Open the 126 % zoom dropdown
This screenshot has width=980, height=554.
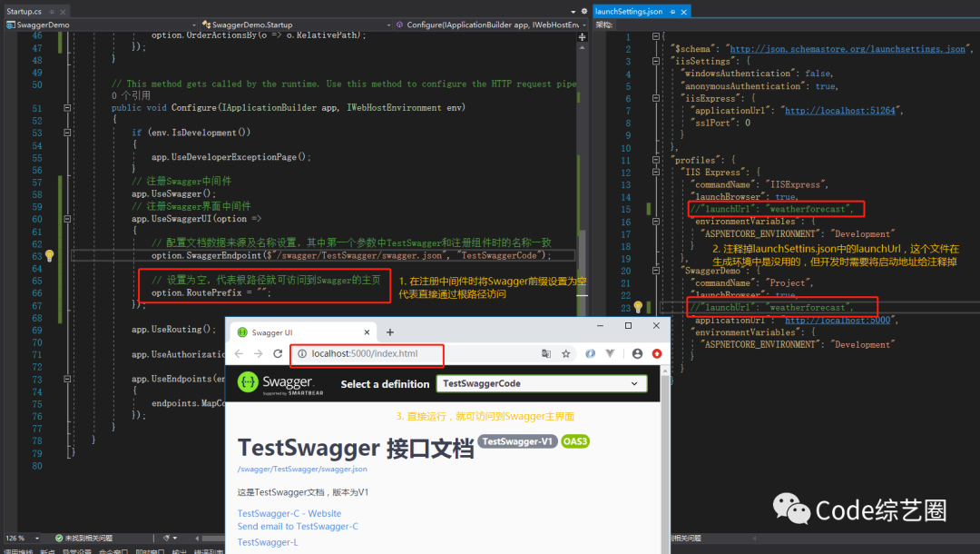coord(23,538)
